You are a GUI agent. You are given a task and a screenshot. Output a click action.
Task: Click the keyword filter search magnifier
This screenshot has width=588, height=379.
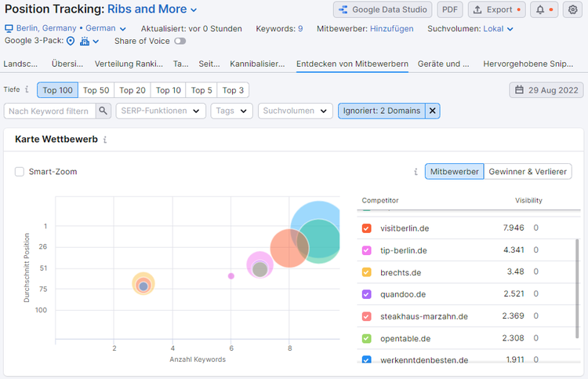point(103,111)
